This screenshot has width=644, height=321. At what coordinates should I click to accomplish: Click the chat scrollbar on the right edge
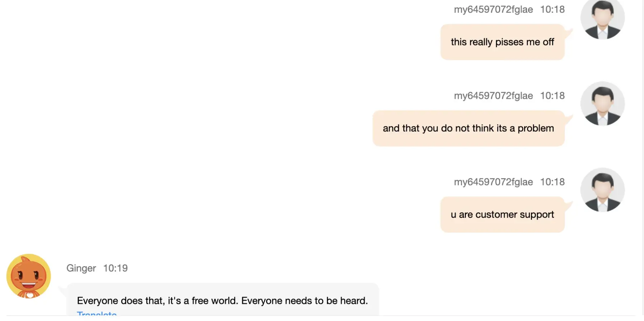click(x=643, y=157)
